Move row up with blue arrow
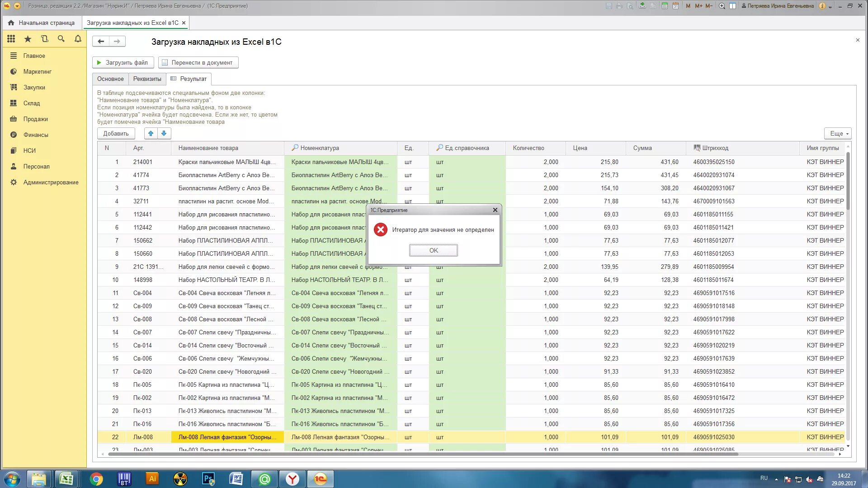This screenshot has width=868, height=488. pos(151,133)
